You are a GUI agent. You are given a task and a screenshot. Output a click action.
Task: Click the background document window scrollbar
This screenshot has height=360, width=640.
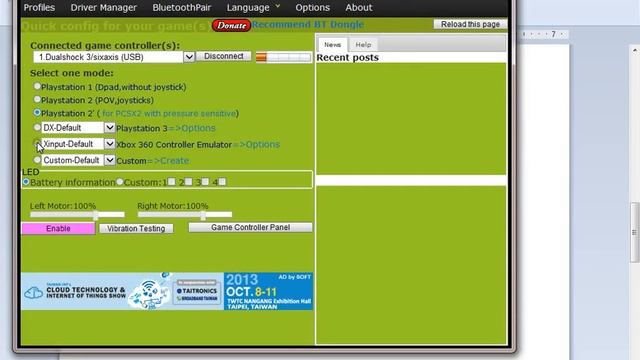pos(634,233)
